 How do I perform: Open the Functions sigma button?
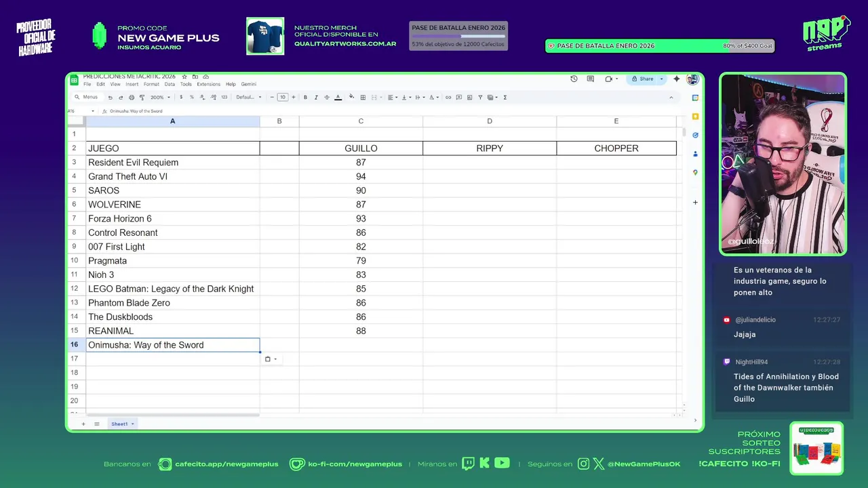point(505,97)
